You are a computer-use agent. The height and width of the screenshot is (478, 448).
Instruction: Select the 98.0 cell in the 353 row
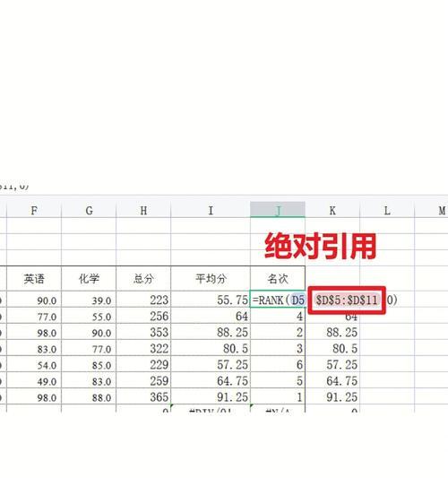click(x=34, y=331)
